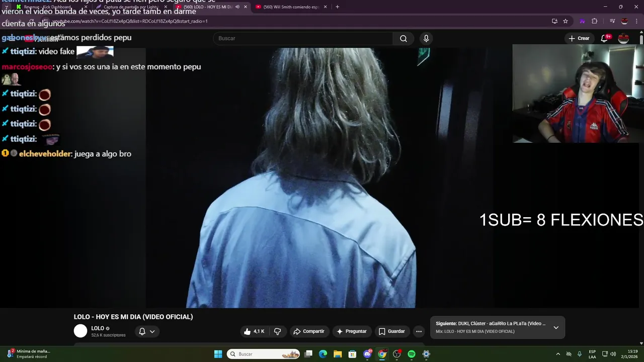
Task: Open a new browser tab
Action: (x=337, y=7)
